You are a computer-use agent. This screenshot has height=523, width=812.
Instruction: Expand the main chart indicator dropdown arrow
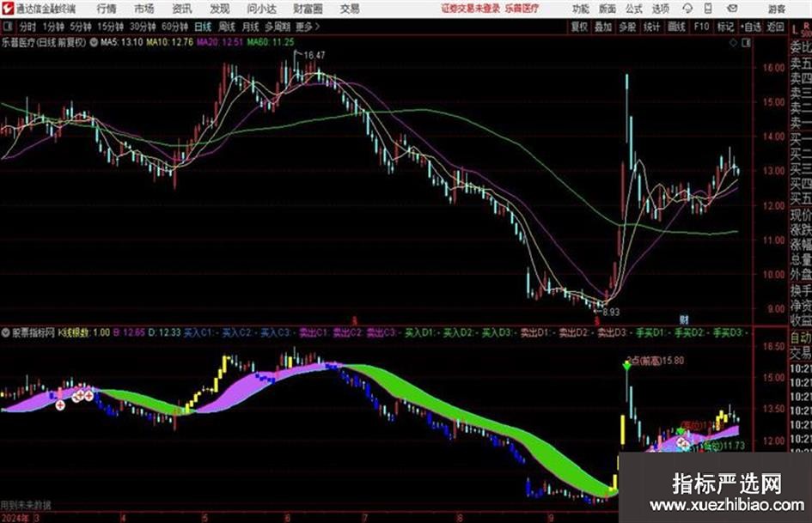94,42
